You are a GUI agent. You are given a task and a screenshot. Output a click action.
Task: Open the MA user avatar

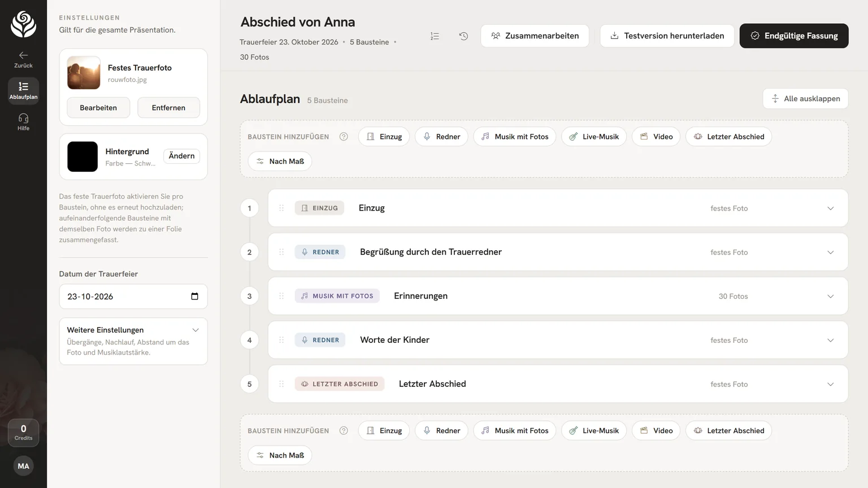tap(23, 466)
